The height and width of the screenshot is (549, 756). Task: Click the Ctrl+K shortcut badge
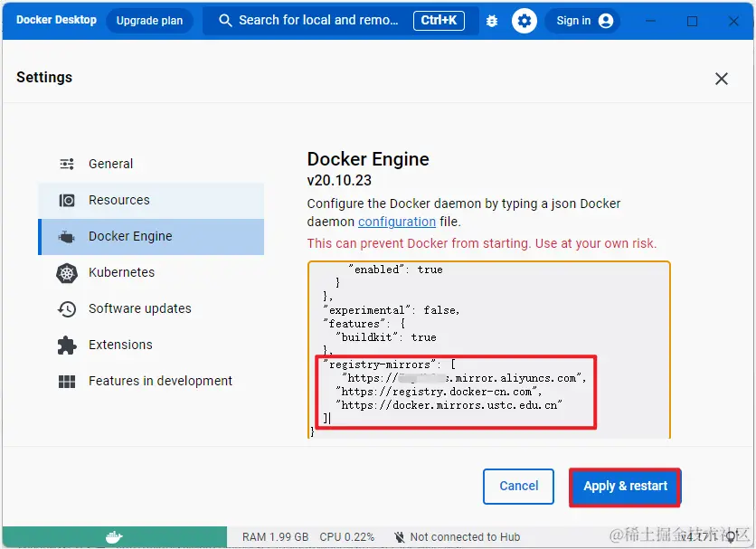pyautogui.click(x=439, y=20)
